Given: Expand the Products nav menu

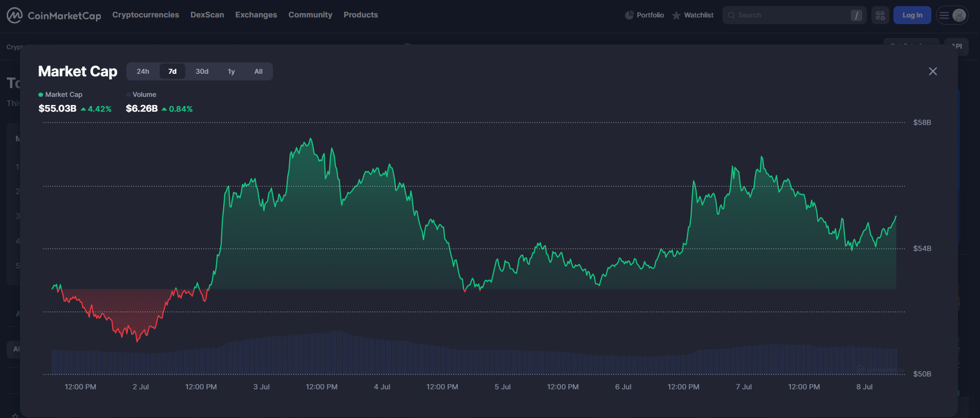Looking at the screenshot, I should click(x=360, y=15).
